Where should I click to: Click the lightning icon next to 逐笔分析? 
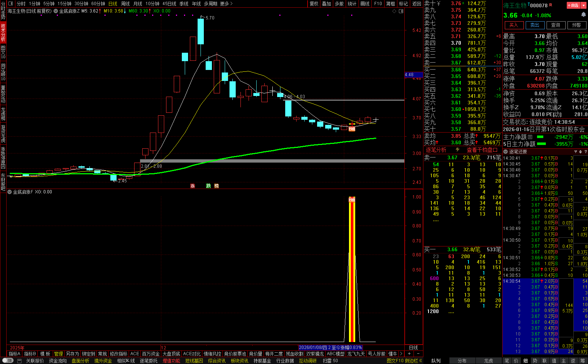457,150
